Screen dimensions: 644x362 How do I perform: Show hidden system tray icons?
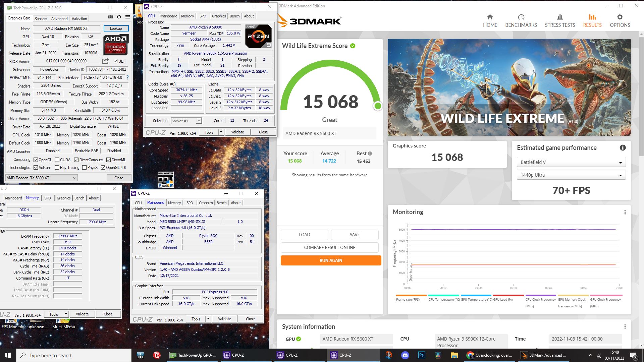coord(590,355)
